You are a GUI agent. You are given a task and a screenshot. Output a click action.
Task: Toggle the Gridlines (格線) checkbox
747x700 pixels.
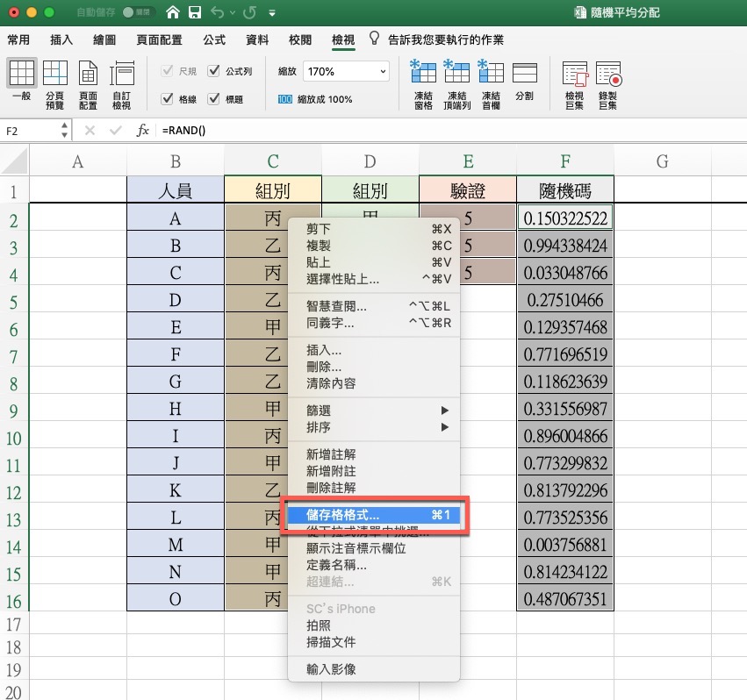[168, 100]
